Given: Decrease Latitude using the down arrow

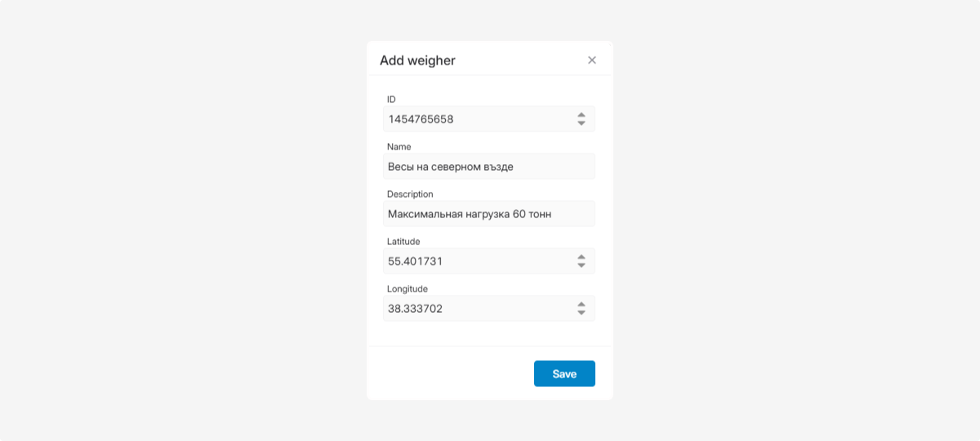Looking at the screenshot, I should (581, 265).
